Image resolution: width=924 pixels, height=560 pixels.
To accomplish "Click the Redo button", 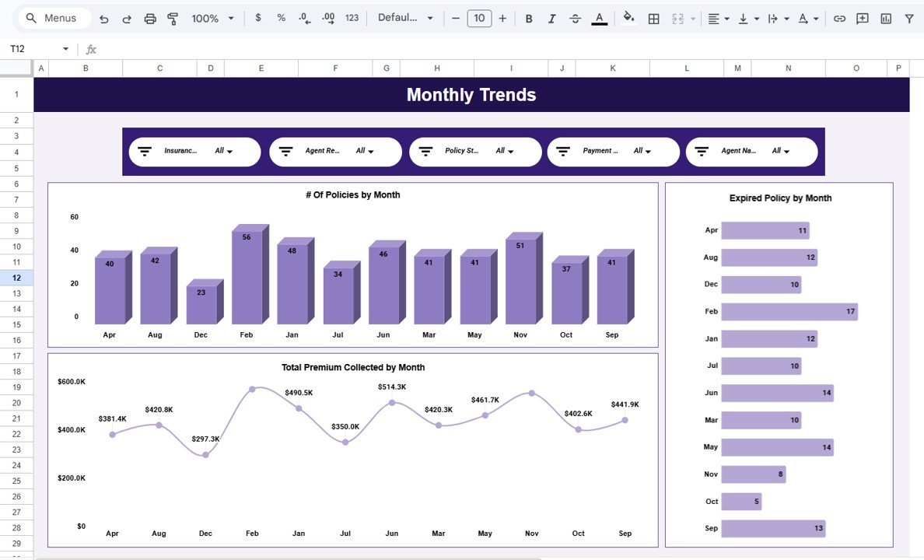I will coord(126,17).
